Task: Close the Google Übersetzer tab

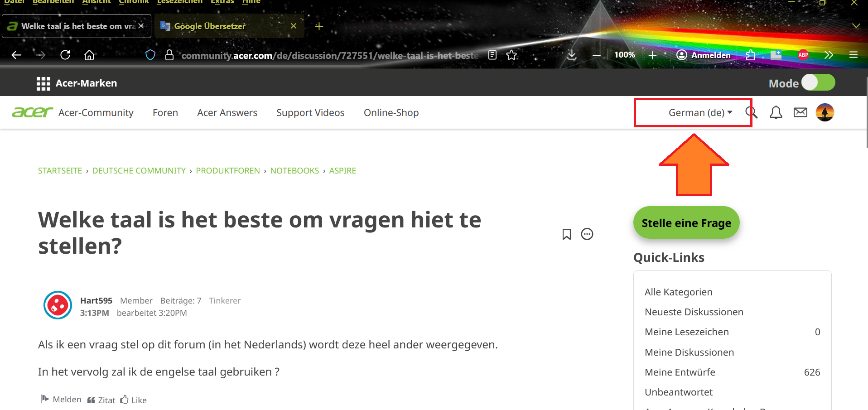Action: 294,26
